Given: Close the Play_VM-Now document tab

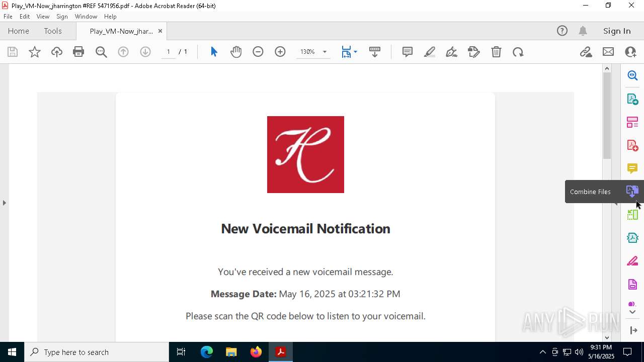Looking at the screenshot, I should point(160,31).
